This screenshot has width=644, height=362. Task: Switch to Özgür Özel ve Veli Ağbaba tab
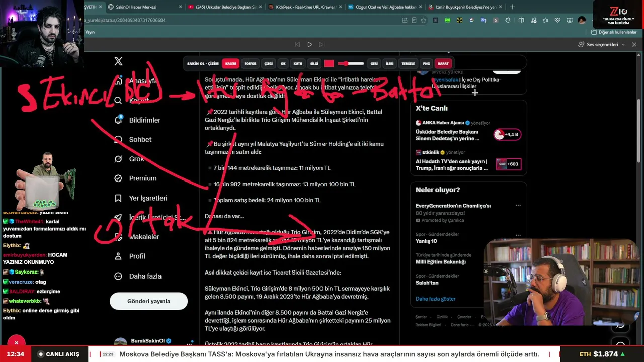[x=385, y=7]
